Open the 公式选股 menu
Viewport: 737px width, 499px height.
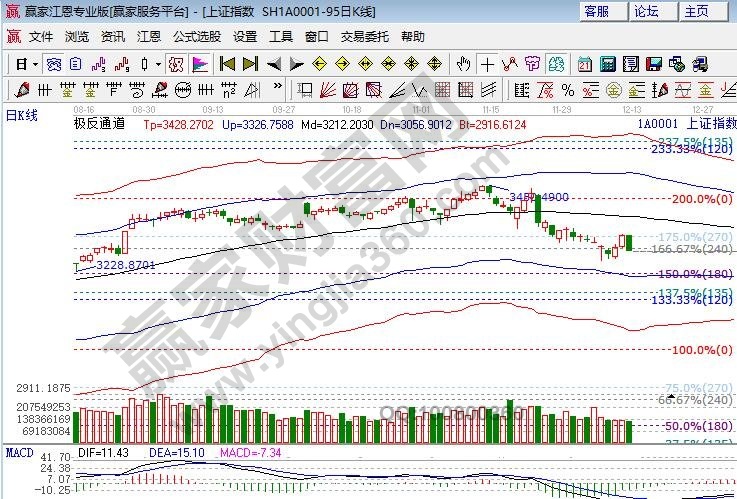tap(197, 36)
